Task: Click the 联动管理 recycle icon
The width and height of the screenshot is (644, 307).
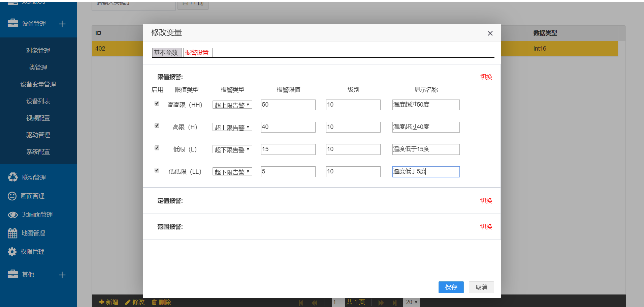Action: pyautogui.click(x=13, y=177)
